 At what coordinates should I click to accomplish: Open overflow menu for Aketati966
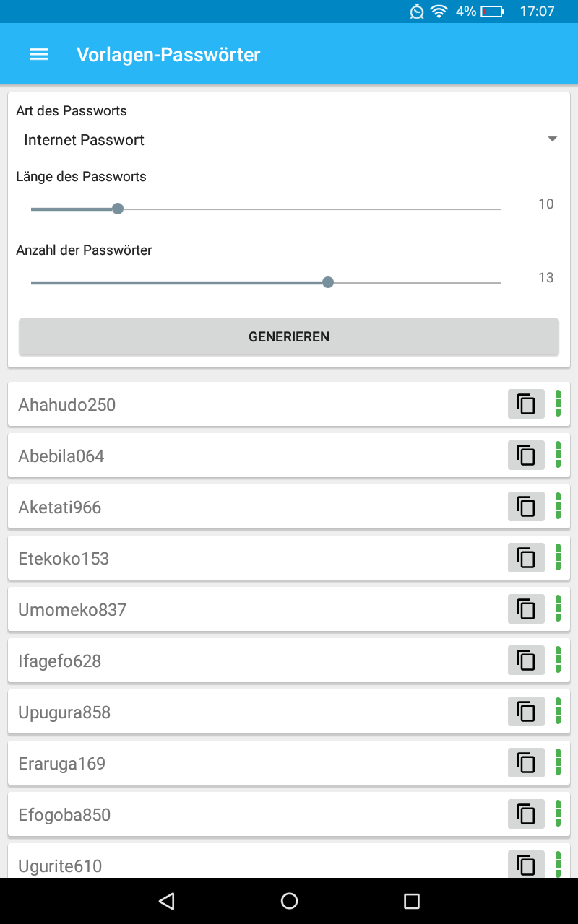click(557, 506)
